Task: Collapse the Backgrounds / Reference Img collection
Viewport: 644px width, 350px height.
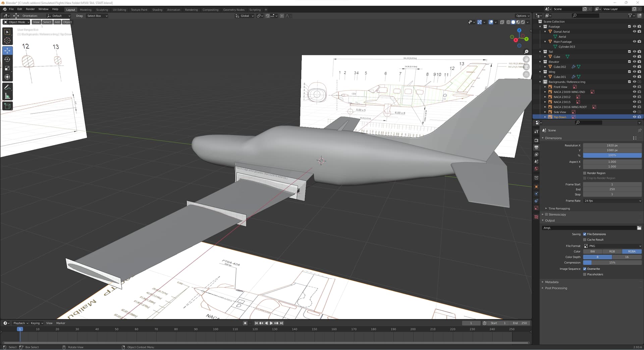Action: tap(540, 82)
